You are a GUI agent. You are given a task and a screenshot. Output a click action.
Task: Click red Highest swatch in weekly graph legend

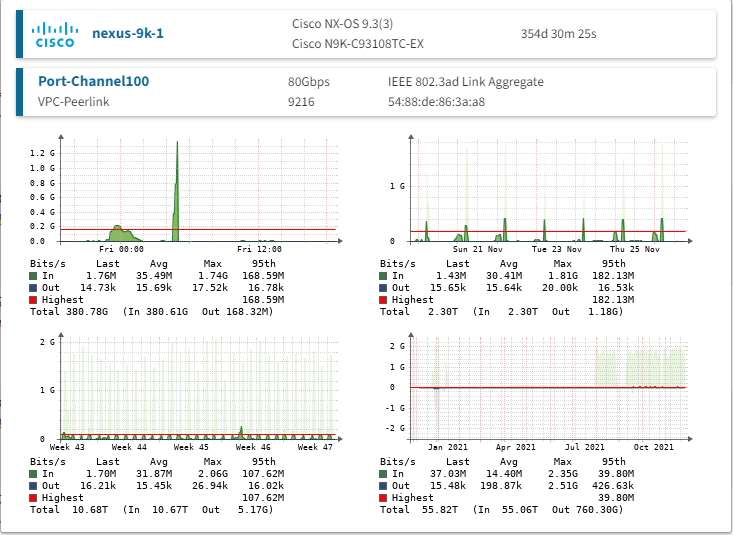pyautogui.click(x=383, y=300)
